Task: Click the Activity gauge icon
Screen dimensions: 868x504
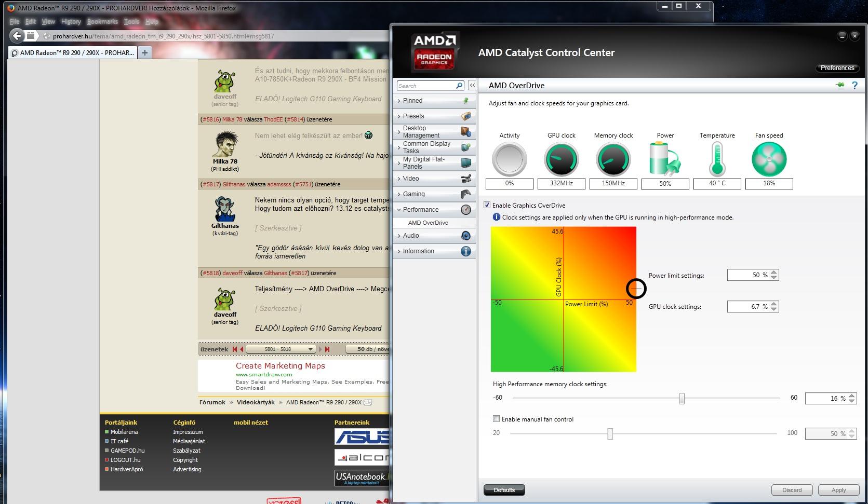Action: pyautogui.click(x=510, y=159)
